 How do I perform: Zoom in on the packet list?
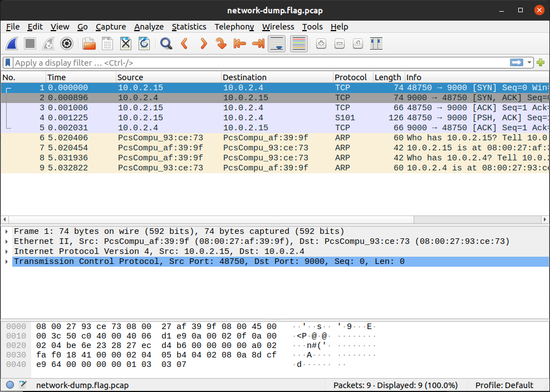coord(321,43)
